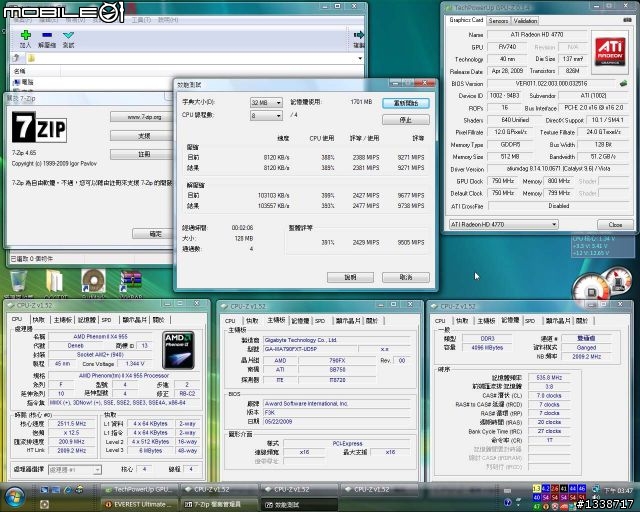
Task: Click the computer icon in 7-Zip file list
Action: 16,82
